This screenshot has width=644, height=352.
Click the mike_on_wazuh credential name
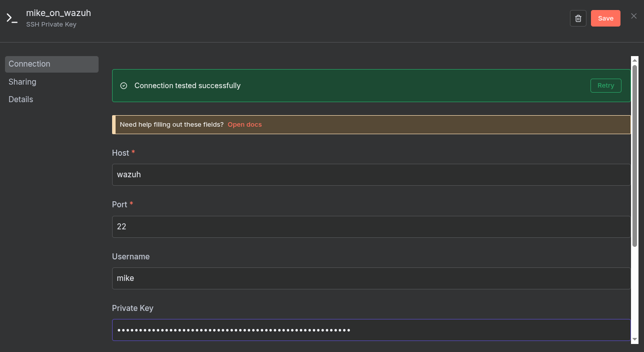59,13
